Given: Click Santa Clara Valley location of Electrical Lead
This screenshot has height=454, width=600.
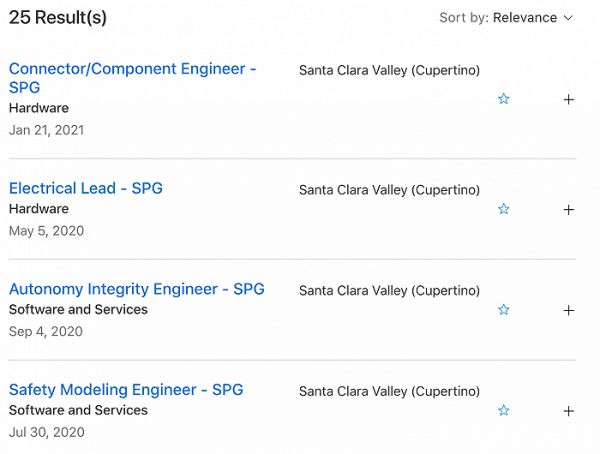Looking at the screenshot, I should click(x=389, y=190).
